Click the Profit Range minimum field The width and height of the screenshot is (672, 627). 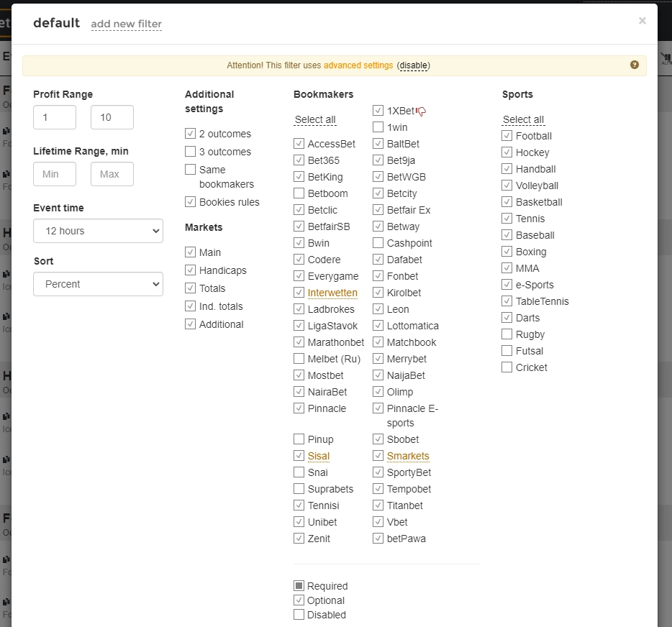tap(54, 116)
